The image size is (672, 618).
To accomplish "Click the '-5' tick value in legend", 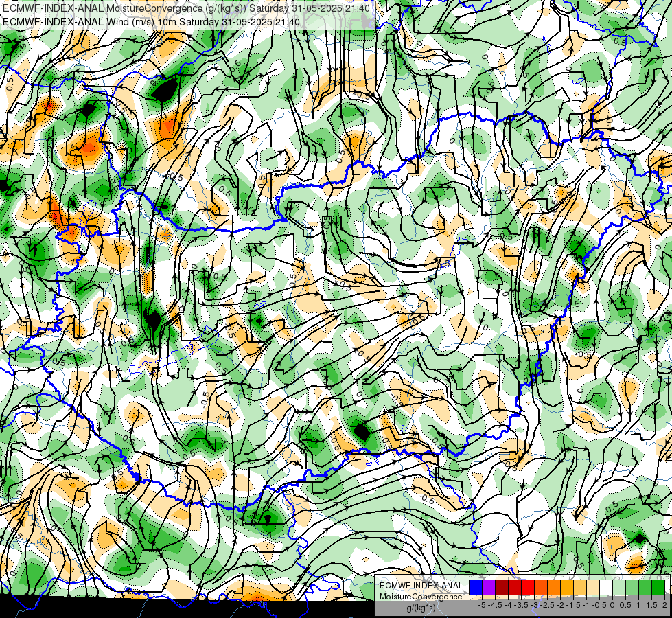I will coord(482,605).
